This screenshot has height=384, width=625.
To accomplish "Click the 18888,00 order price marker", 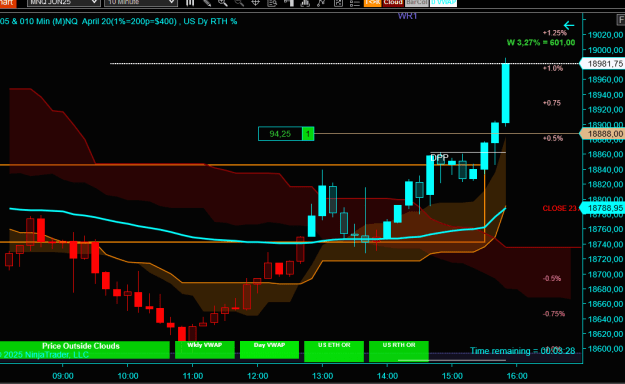I will (x=603, y=134).
